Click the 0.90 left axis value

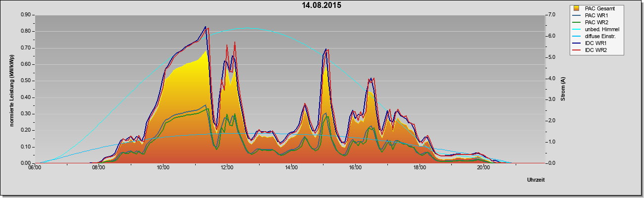click(25, 15)
